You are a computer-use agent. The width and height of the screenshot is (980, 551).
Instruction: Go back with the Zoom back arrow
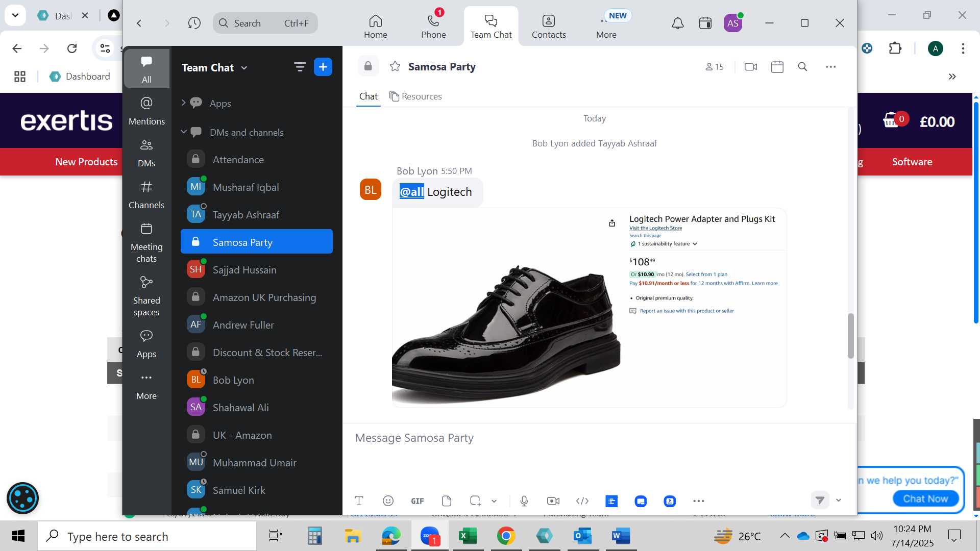(x=139, y=23)
